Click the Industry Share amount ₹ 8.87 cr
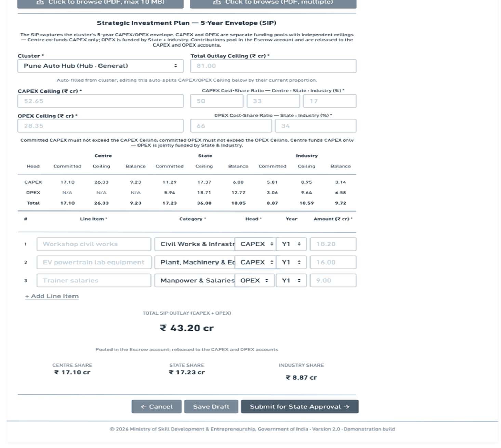 (301, 377)
